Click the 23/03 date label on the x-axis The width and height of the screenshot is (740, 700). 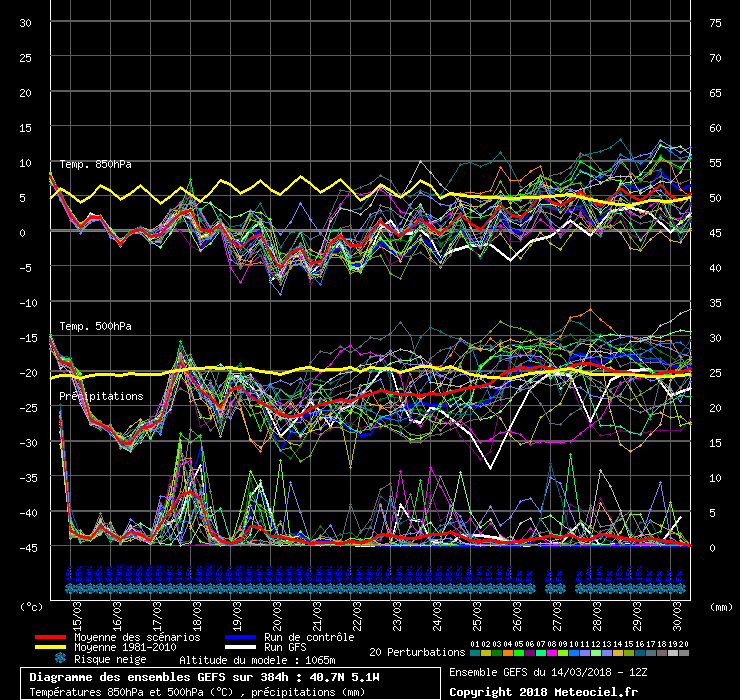397,616
